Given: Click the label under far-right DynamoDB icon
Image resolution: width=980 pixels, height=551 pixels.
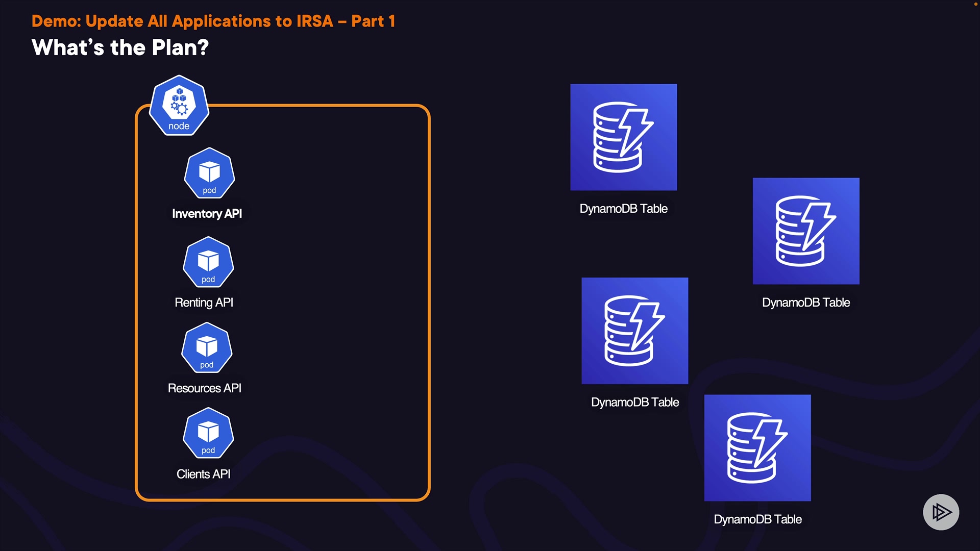Looking at the screenshot, I should point(805,303).
